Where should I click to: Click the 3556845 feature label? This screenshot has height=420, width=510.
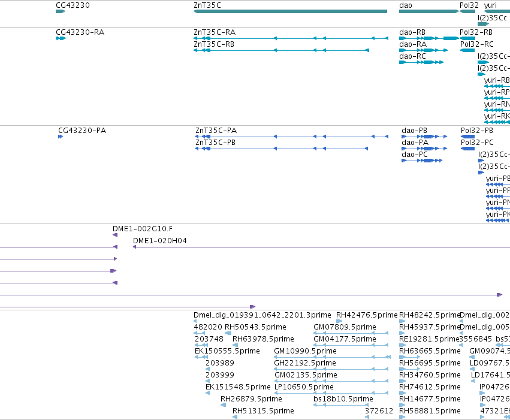(x=475, y=339)
